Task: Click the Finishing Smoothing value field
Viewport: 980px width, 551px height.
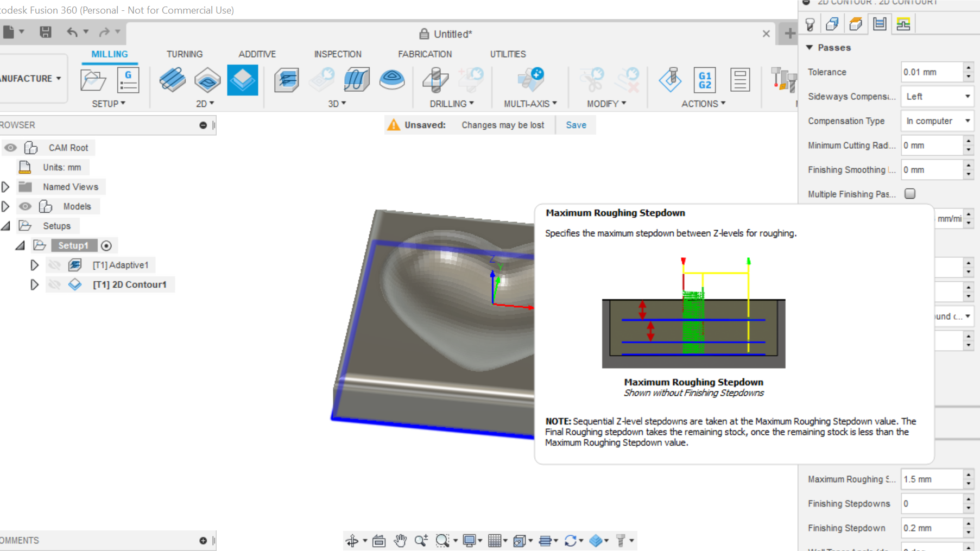Action: click(x=932, y=170)
